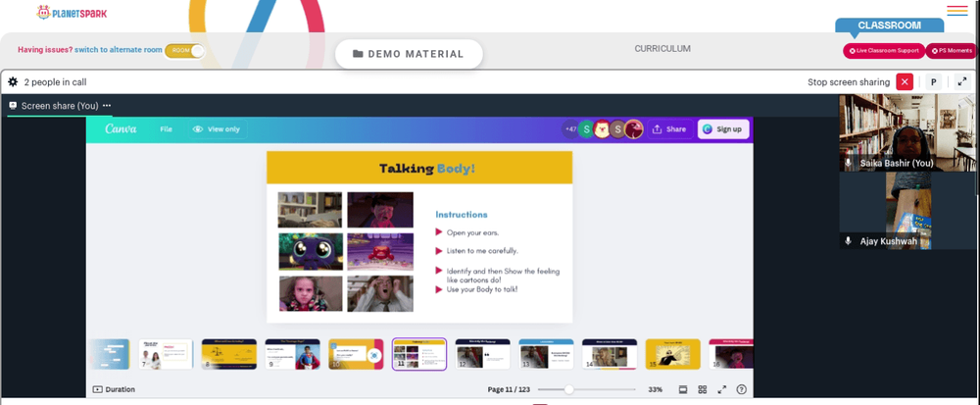Click the Duration button
This screenshot has width=980, height=405.
114,389
